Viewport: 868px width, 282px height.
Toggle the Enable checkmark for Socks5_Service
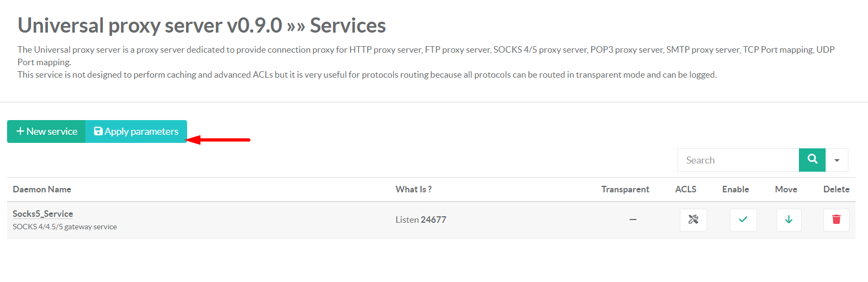(743, 220)
